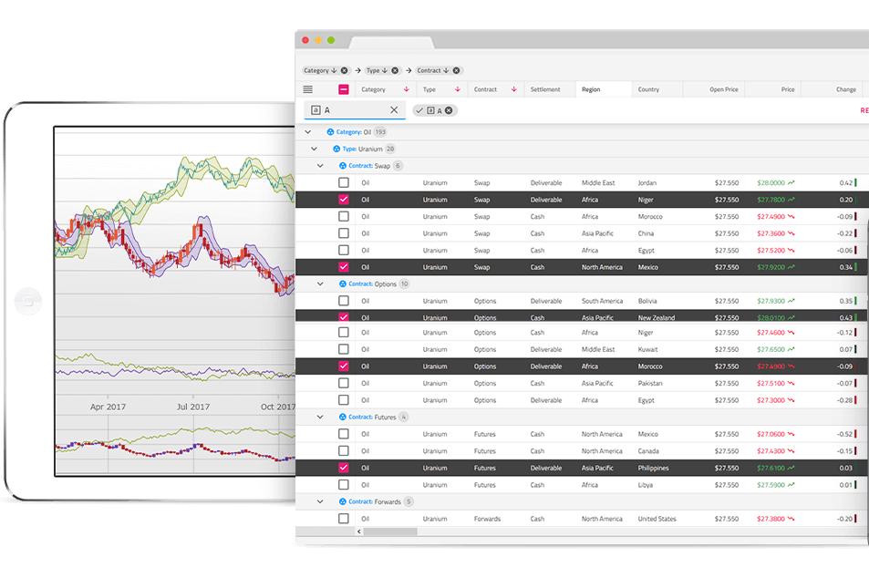Open the grid hamburger menu icon
This screenshot has width=869, height=588.
(307, 89)
